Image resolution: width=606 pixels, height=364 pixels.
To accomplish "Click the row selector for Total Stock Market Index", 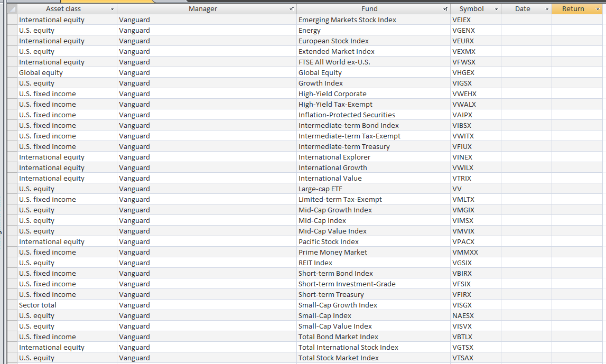I will point(12,358).
